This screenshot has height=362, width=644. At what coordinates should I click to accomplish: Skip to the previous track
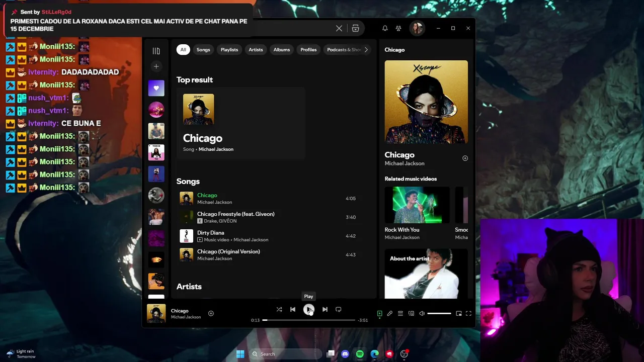[x=293, y=309]
